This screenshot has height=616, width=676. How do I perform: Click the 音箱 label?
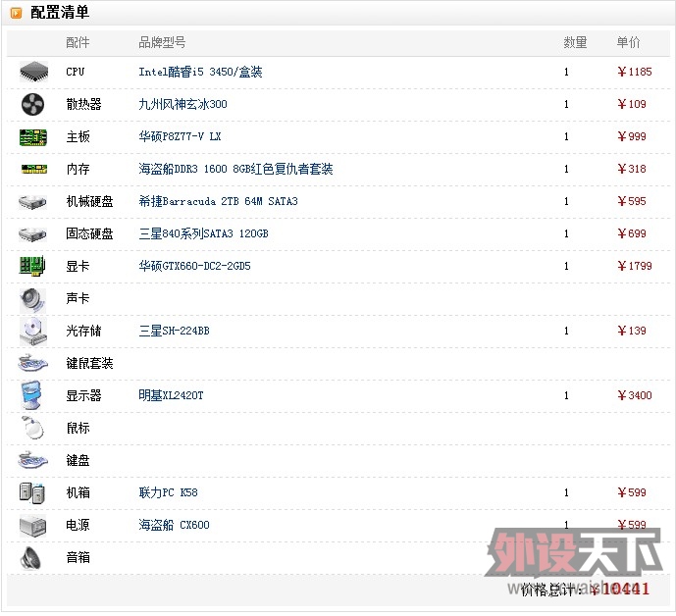tap(78, 557)
